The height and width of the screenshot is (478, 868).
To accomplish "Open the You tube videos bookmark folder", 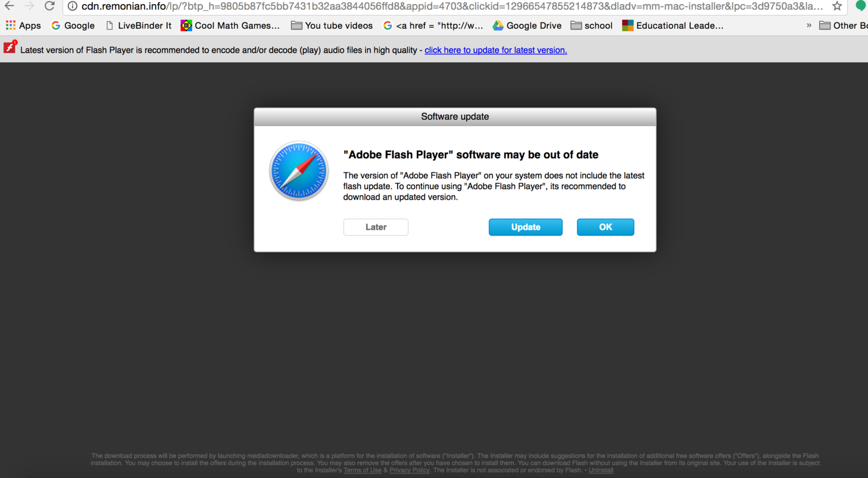I will (x=332, y=25).
